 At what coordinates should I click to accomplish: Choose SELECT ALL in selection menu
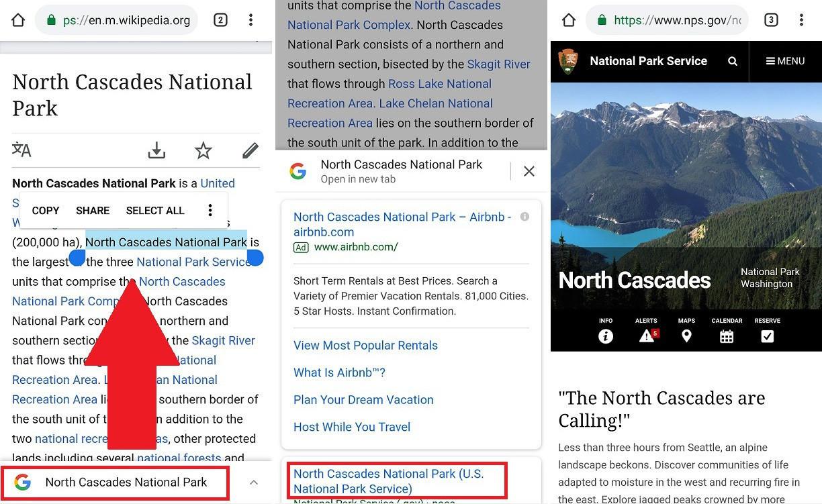[x=155, y=211]
